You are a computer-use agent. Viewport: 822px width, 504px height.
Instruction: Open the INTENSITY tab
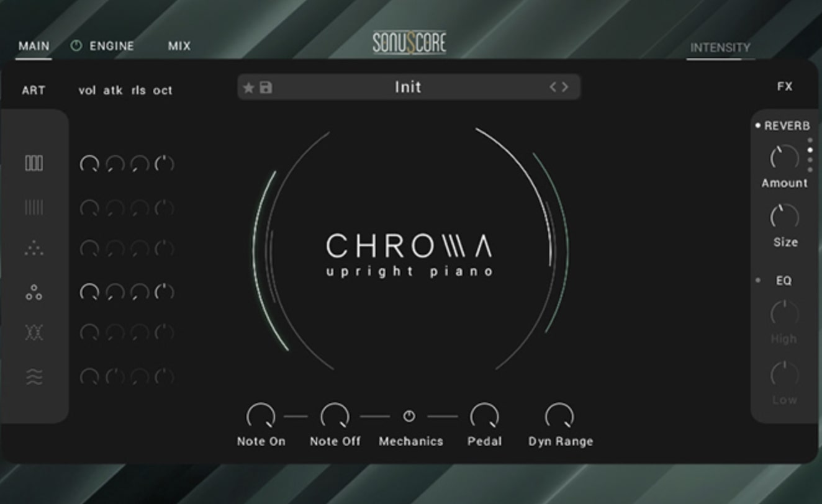pos(720,47)
